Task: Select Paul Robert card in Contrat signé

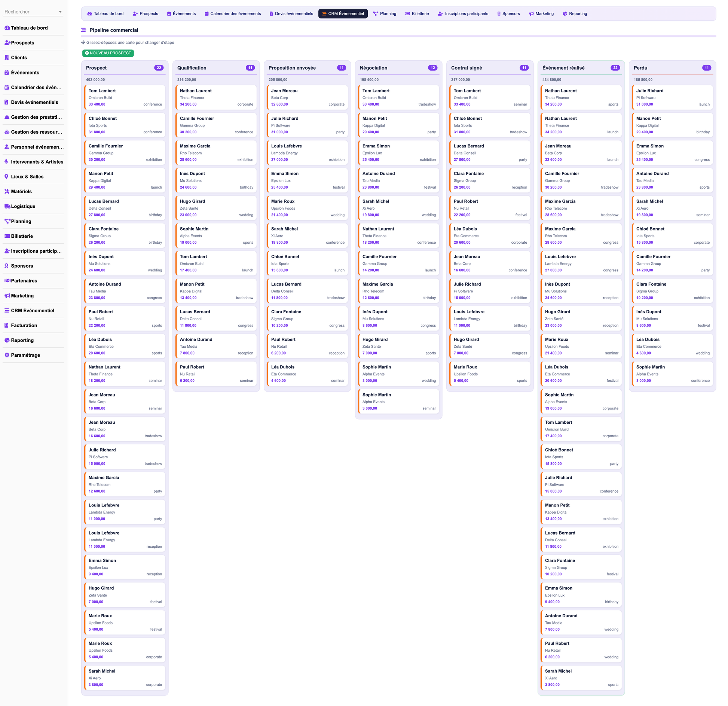Action: (490, 208)
